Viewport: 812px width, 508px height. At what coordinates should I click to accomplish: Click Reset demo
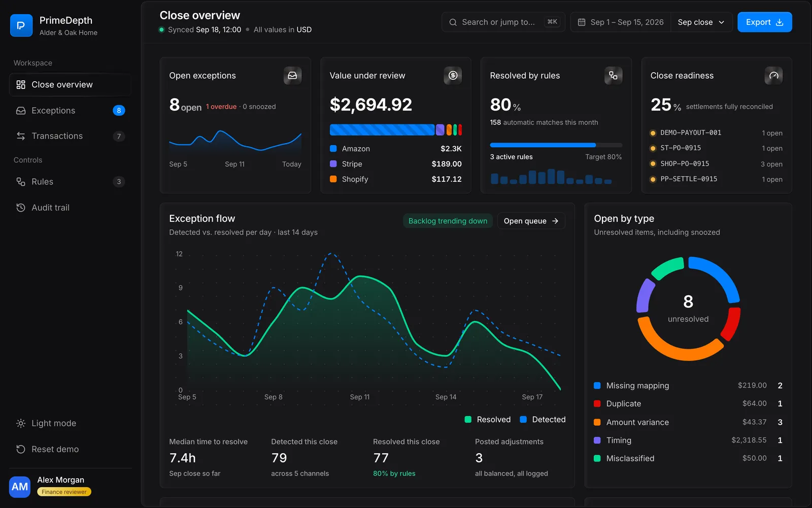(x=70, y=449)
